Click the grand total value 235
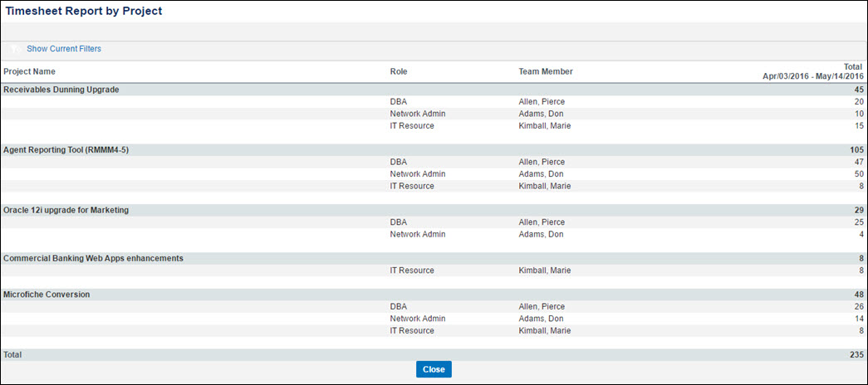 tap(857, 354)
